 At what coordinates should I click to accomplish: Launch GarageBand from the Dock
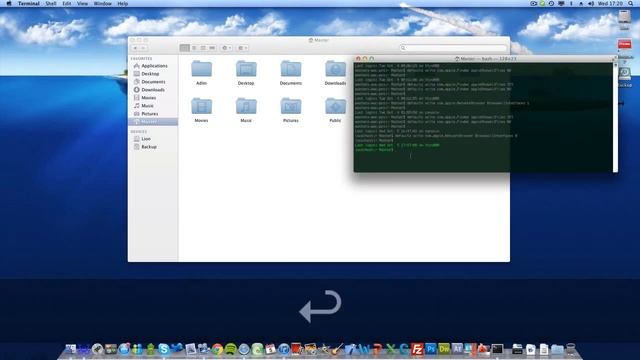click(337, 349)
